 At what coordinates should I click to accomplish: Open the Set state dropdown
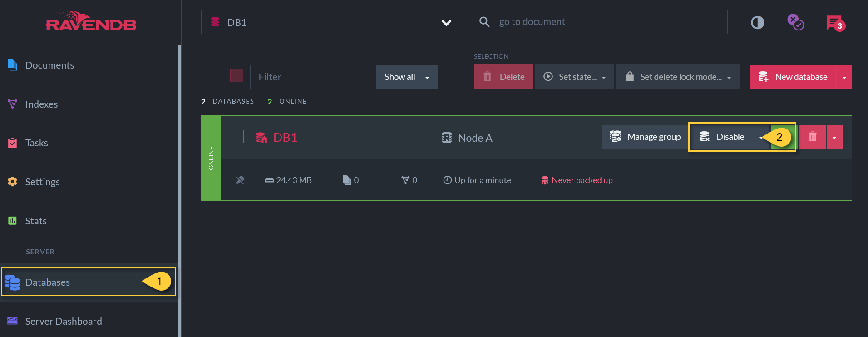coord(574,77)
